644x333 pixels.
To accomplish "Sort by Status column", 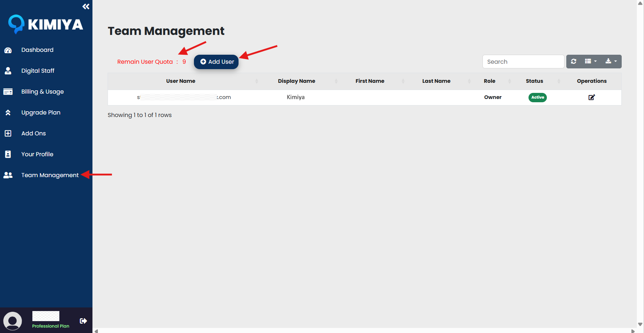I will (535, 81).
